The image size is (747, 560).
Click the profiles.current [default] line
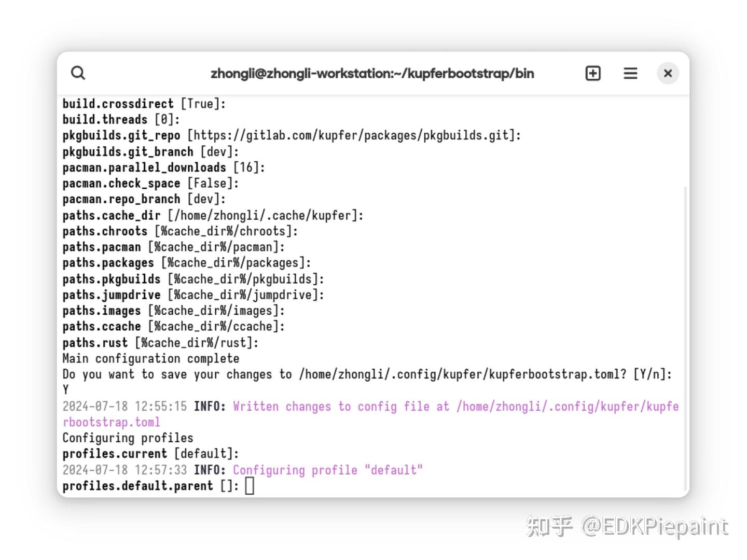tap(151, 454)
